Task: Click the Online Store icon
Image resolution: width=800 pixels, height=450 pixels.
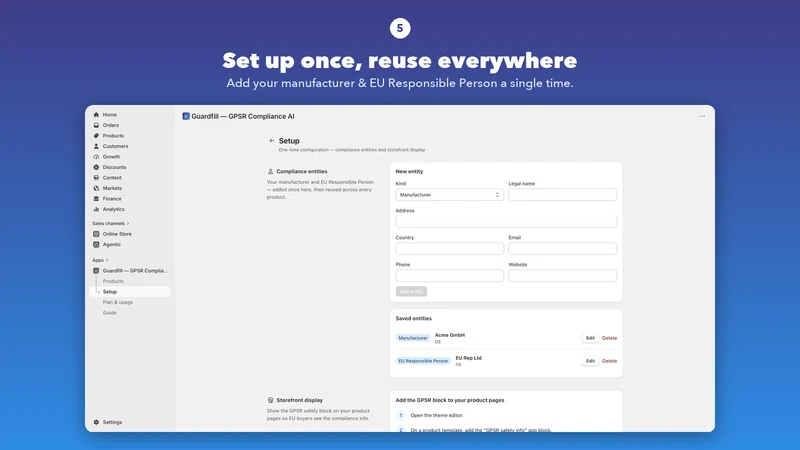Action: [x=96, y=234]
